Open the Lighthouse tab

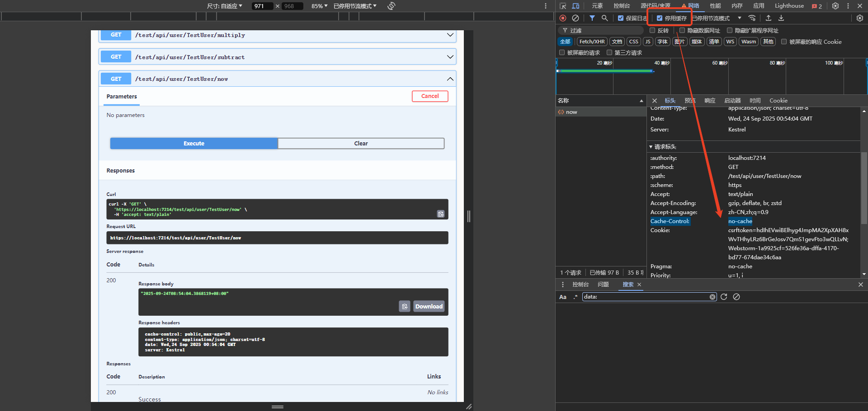(x=789, y=6)
